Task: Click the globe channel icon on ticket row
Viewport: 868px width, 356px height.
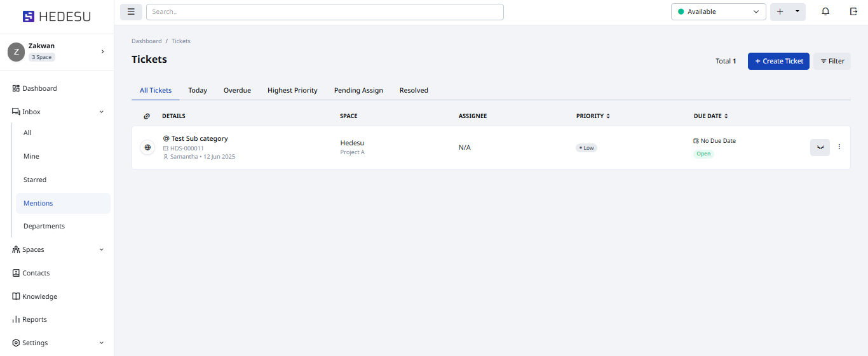Action: [x=147, y=147]
